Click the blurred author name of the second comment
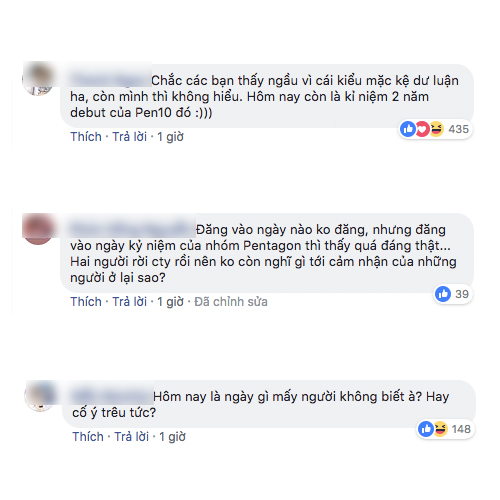500x500 pixels. coord(132,229)
